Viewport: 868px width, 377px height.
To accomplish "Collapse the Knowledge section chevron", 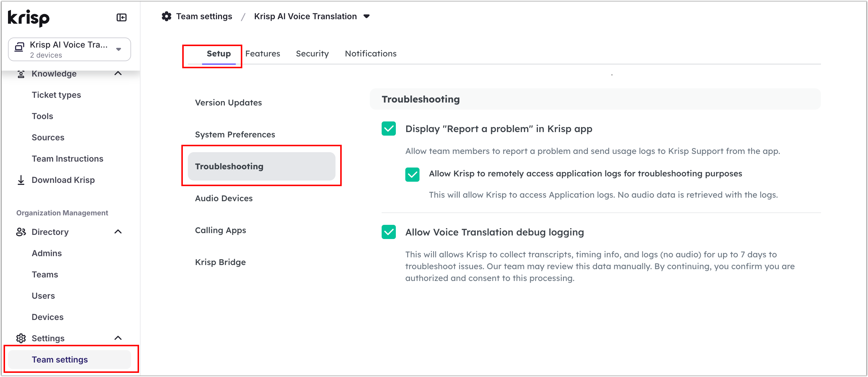I will point(118,73).
